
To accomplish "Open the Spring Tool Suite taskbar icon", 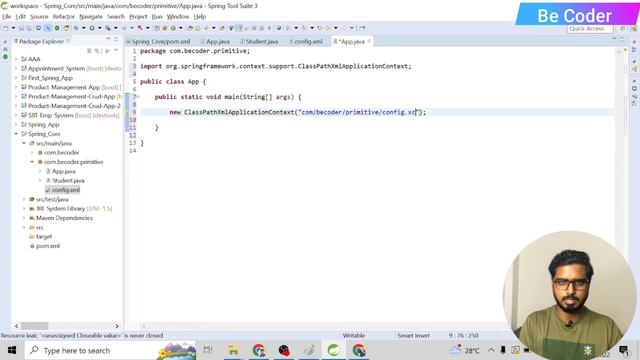I will coord(333,350).
